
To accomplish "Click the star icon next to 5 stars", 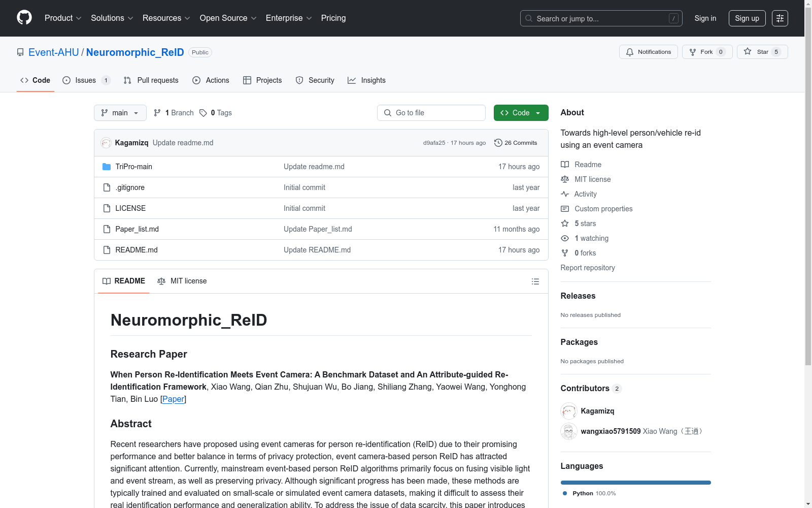I will [565, 224].
